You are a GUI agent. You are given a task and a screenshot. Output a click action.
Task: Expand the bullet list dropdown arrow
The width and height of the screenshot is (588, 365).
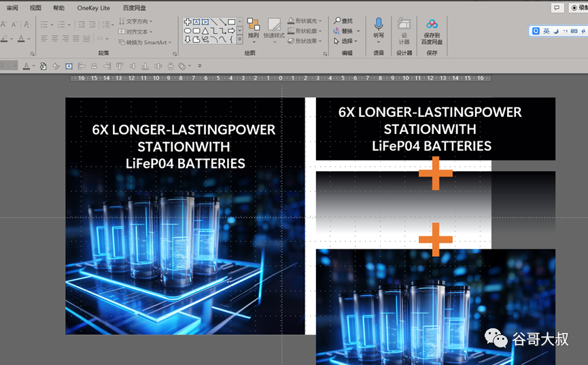pos(52,24)
